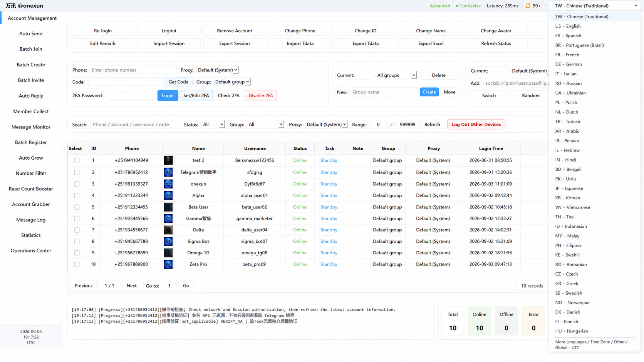
Task: Focus the Enter phone number field
Action: [x=133, y=70]
